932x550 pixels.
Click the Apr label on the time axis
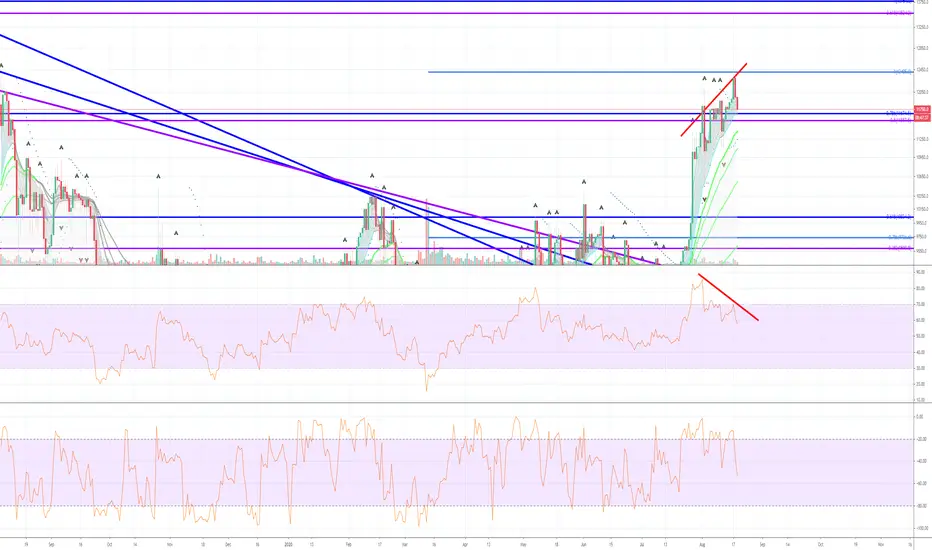coord(464,544)
